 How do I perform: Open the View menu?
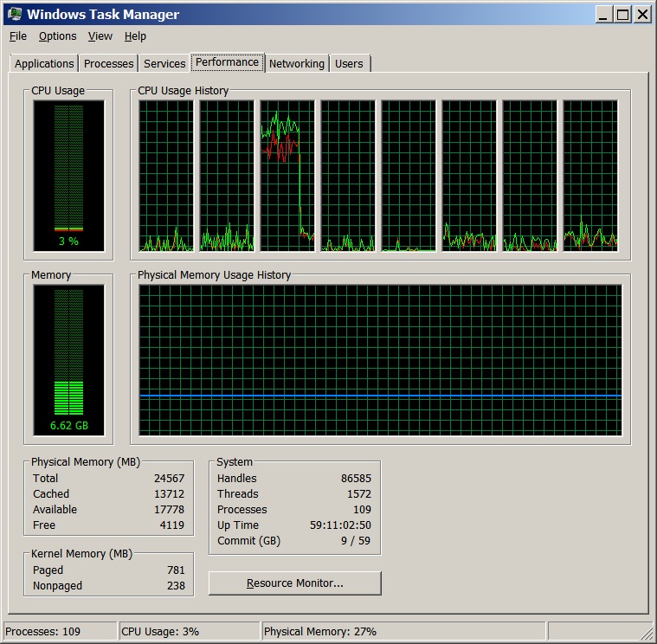100,36
